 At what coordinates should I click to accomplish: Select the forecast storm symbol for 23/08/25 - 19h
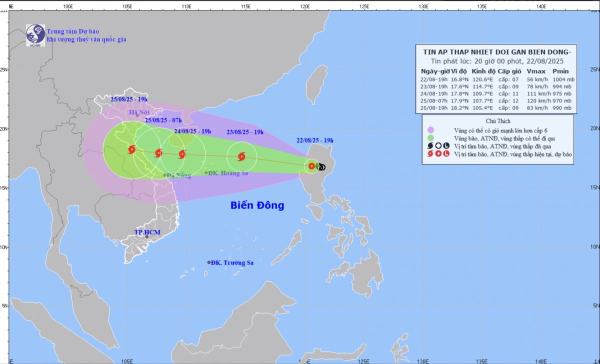241,156
